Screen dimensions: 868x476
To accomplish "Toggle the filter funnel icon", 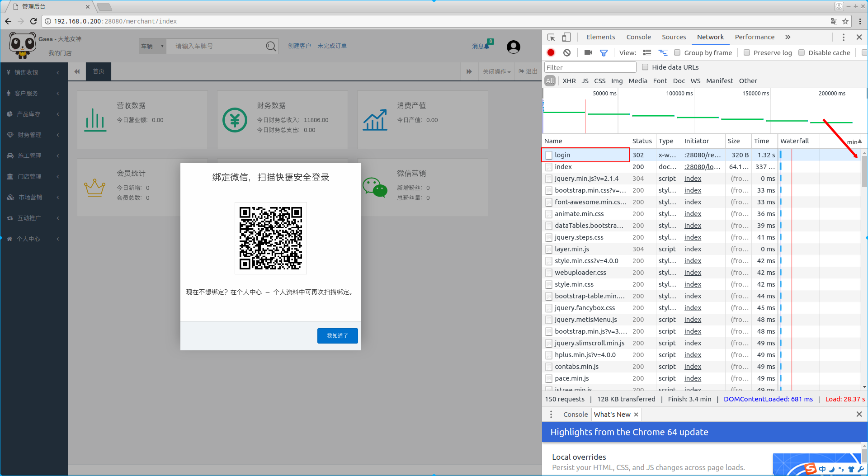I will tap(604, 53).
